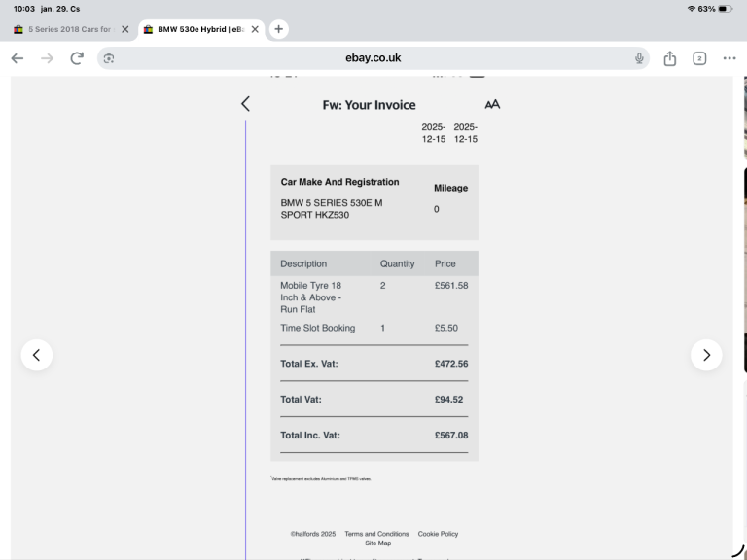Close the 5 Series 2018 Cars tab
Viewport: 747px width, 560px height.
point(125,29)
